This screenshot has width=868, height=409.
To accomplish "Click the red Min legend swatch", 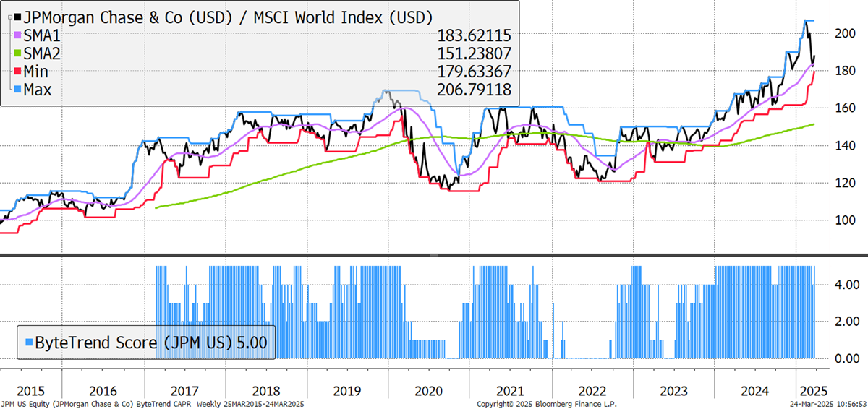I will pos(19,72).
